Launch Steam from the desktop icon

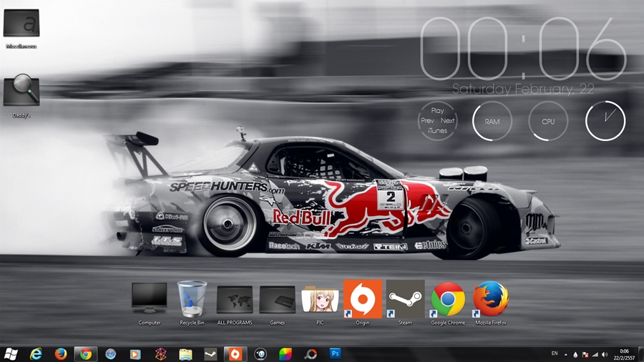tap(405, 299)
